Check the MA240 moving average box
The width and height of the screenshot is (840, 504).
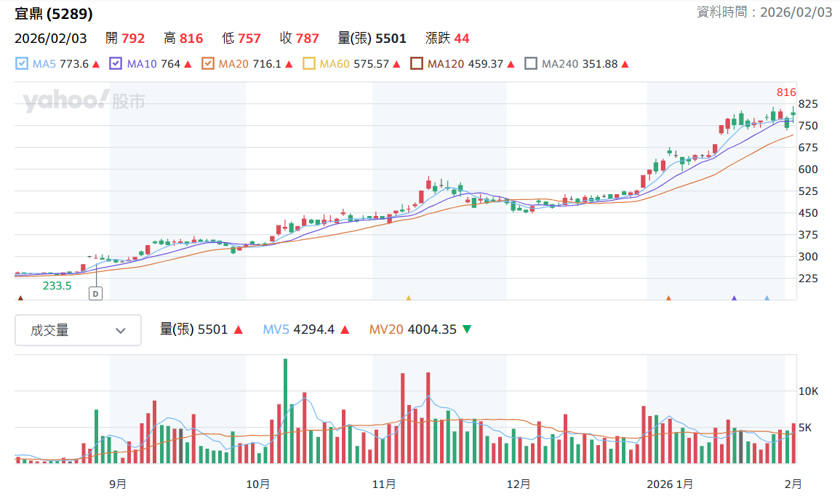tap(531, 64)
